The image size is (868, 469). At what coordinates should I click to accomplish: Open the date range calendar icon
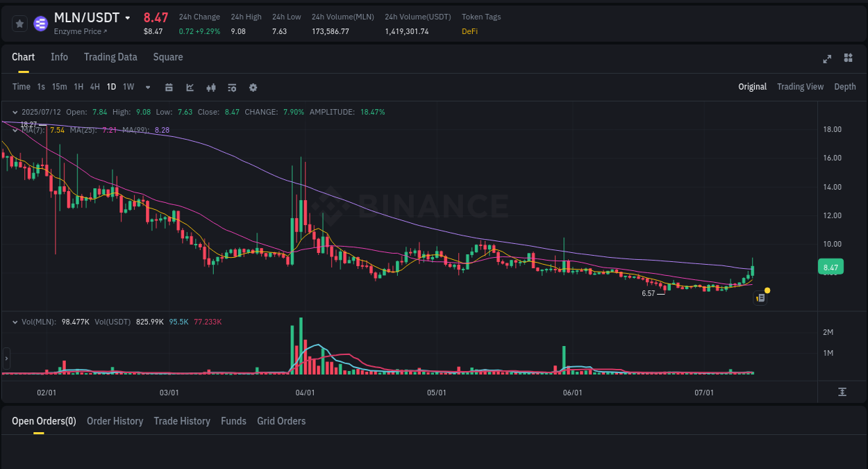(169, 88)
